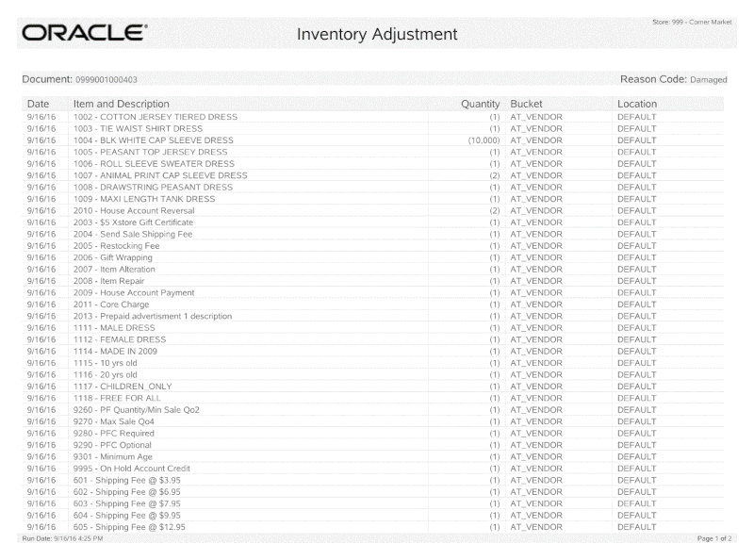754x560 pixels.
Task: Click the Date column header
Action: click(38, 104)
